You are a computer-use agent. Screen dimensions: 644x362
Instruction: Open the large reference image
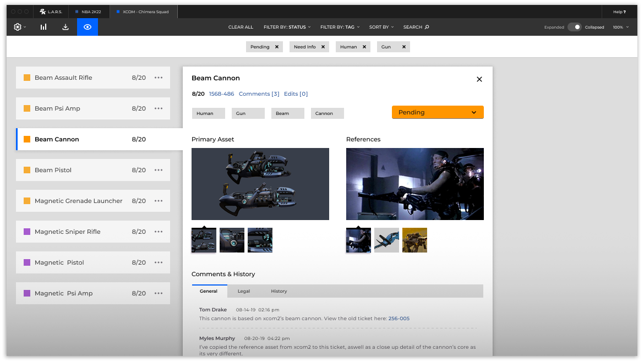tap(415, 184)
